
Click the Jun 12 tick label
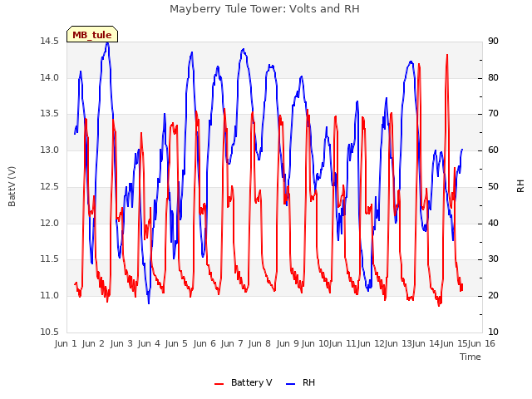click(x=371, y=343)
